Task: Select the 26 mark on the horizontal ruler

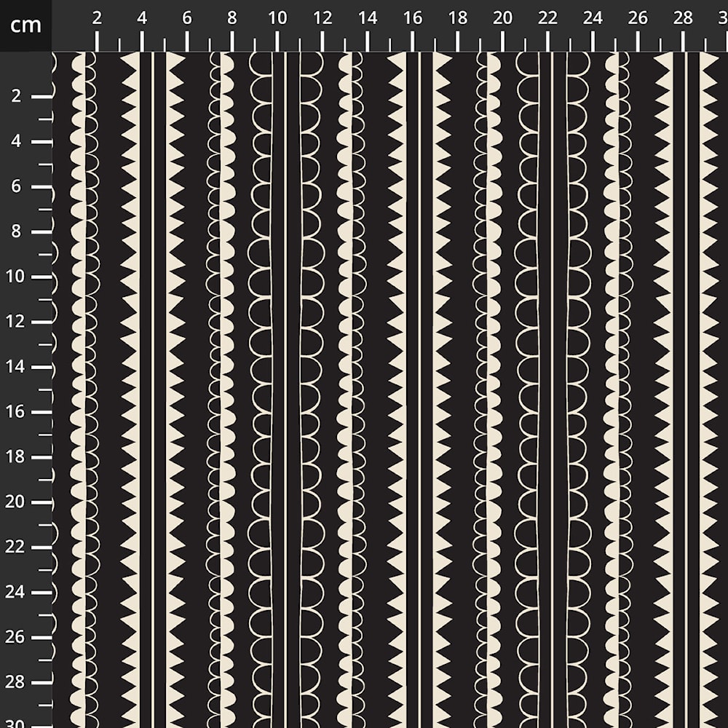Action: 638,18
